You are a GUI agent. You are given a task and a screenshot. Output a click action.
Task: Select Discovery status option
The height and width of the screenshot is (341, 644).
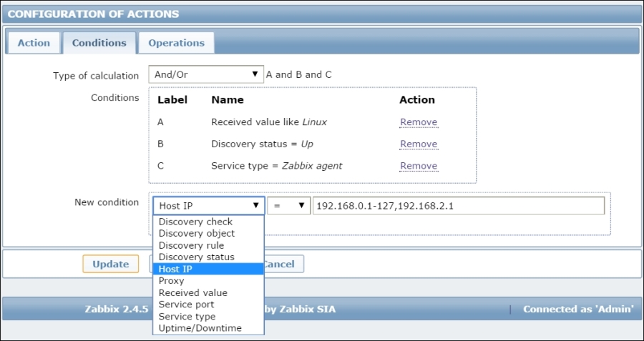196,257
